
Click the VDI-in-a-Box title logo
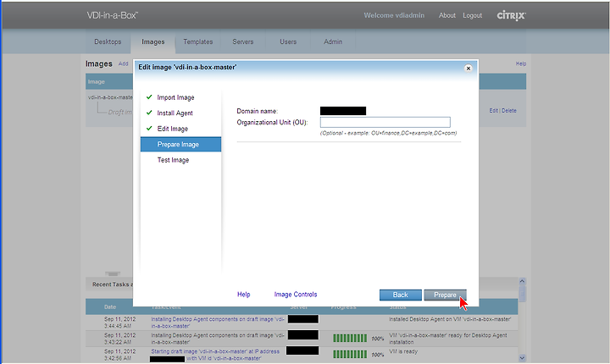113,15
